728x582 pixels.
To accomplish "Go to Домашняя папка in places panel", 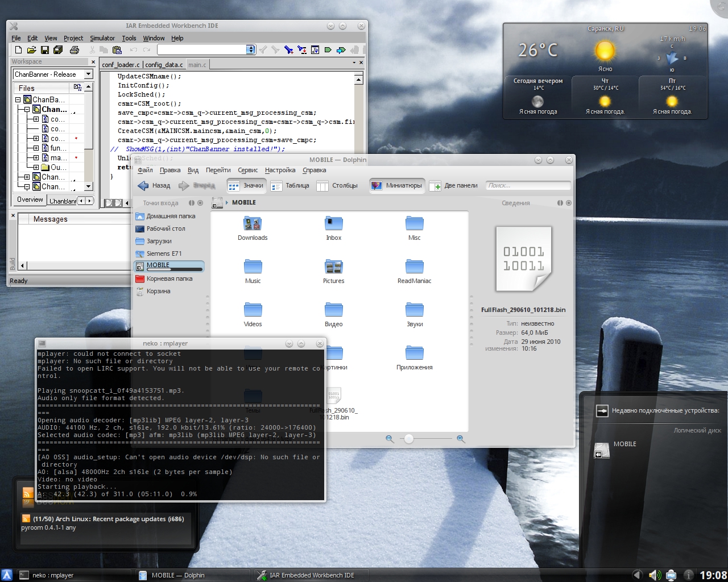I will (x=166, y=216).
